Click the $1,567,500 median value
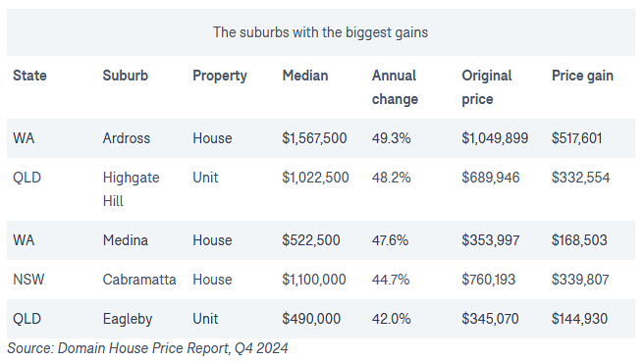Image resolution: width=644 pixels, height=362 pixels. [x=314, y=138]
